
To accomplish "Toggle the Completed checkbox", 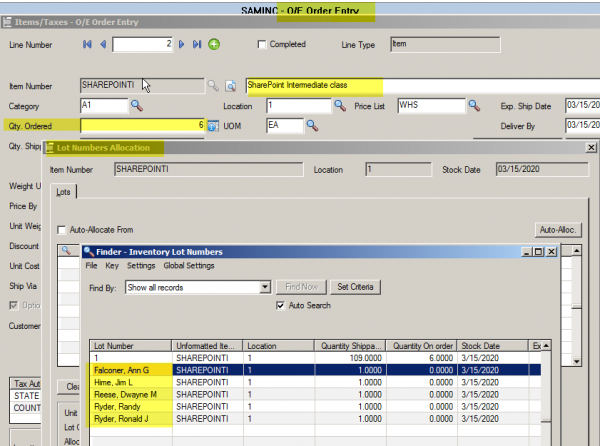I will click(262, 44).
